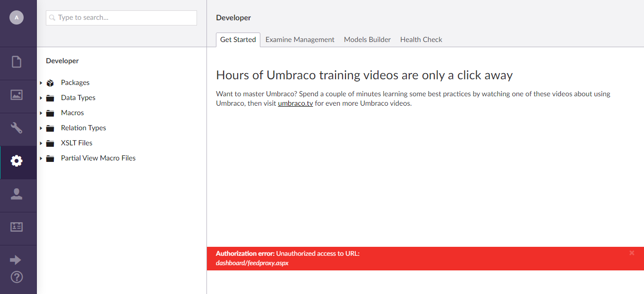This screenshot has height=294, width=644.
Task: Dismiss the authorization error notification
Action: tap(632, 253)
